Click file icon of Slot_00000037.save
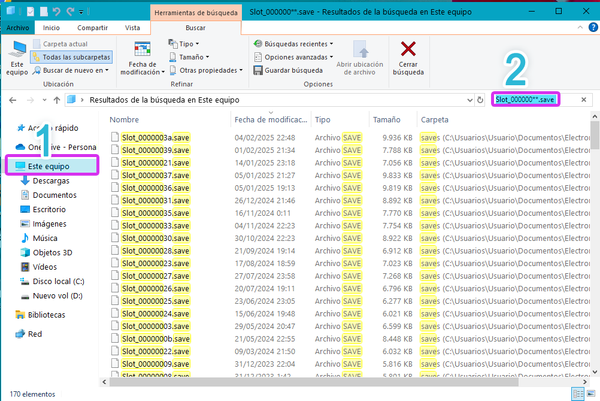 click(x=115, y=175)
